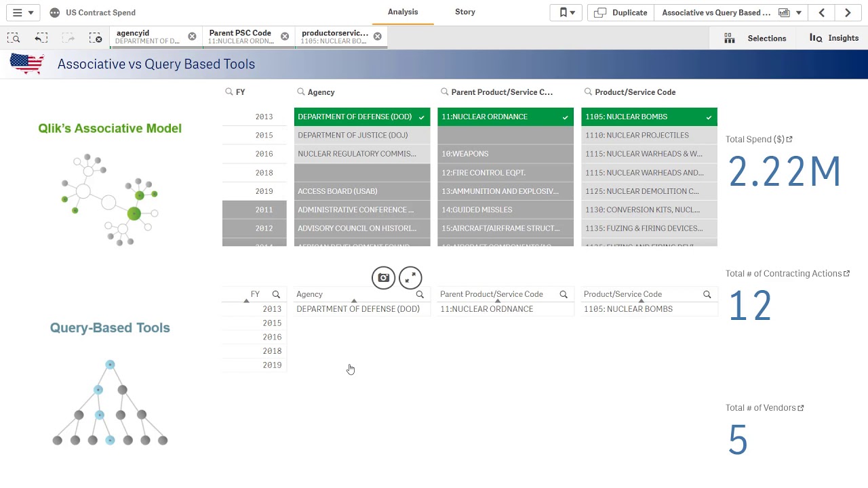Open Total # of Vendors link
Image resolution: width=868 pixels, height=488 pixels.
pos(801,407)
